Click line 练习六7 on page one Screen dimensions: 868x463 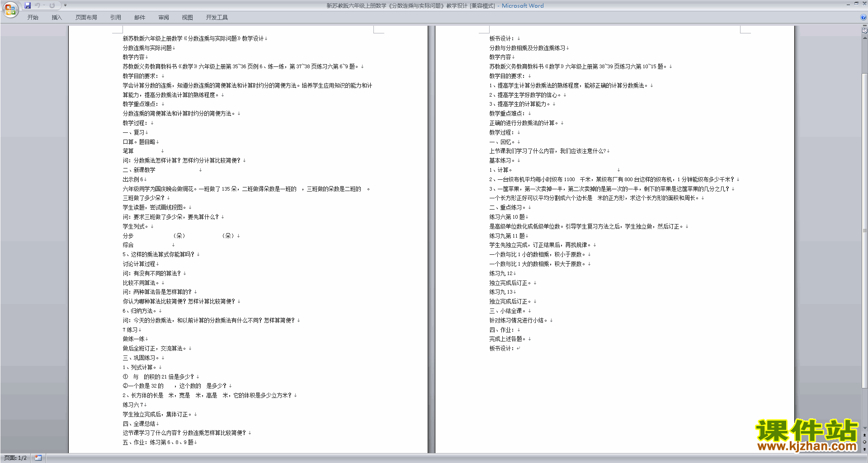coord(133,405)
